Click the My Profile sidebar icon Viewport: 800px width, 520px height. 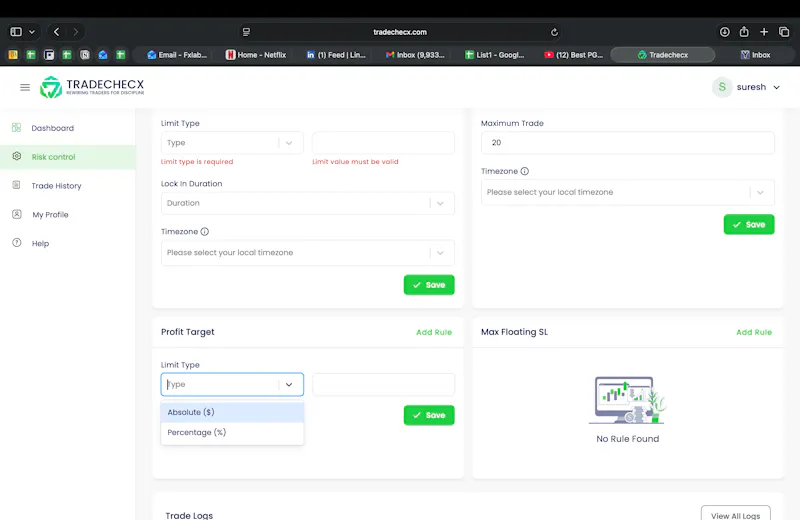pos(17,214)
